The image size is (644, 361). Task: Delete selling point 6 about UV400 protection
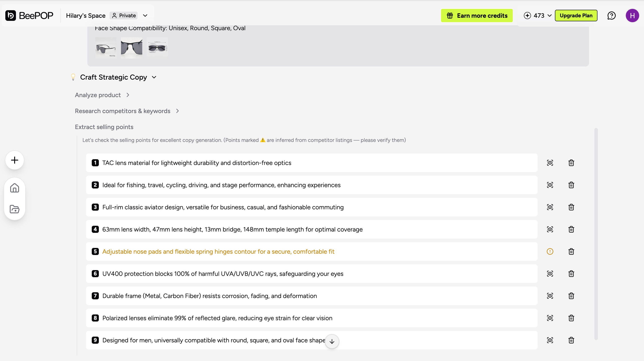(571, 274)
